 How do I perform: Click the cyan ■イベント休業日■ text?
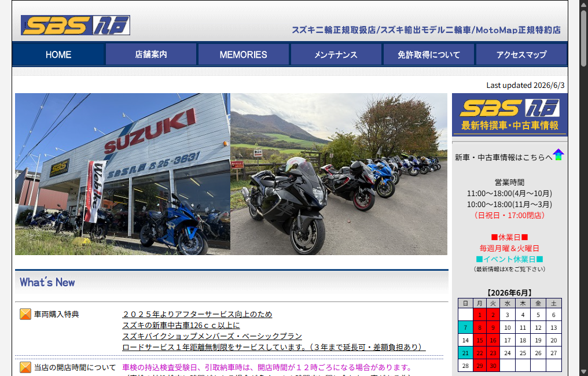[x=509, y=259]
